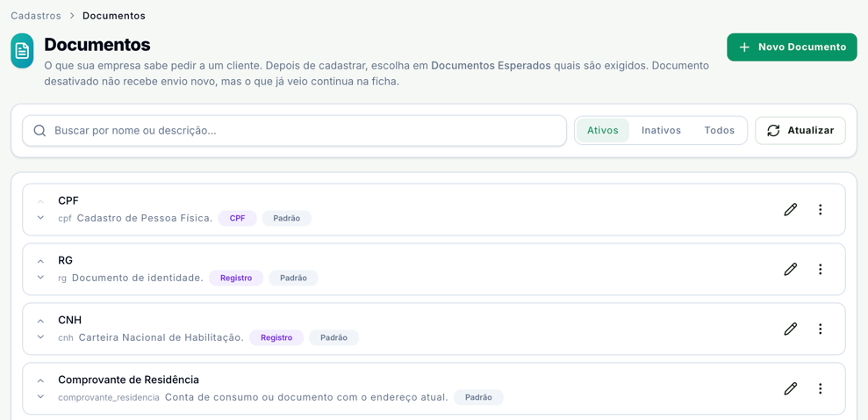
Task: Click the Registro badge on RG row
Action: click(236, 279)
